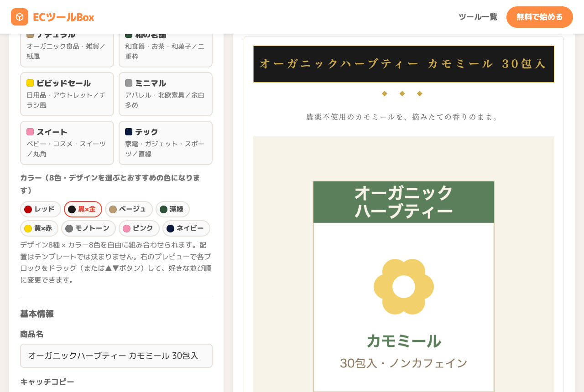This screenshot has width=584, height=392.
Task: Choose the ミニマル design card
Action: [166, 94]
